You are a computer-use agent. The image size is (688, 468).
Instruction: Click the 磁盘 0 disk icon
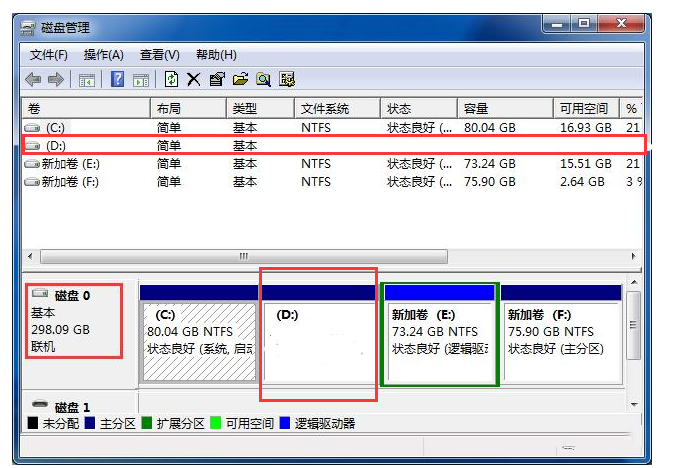[40, 292]
